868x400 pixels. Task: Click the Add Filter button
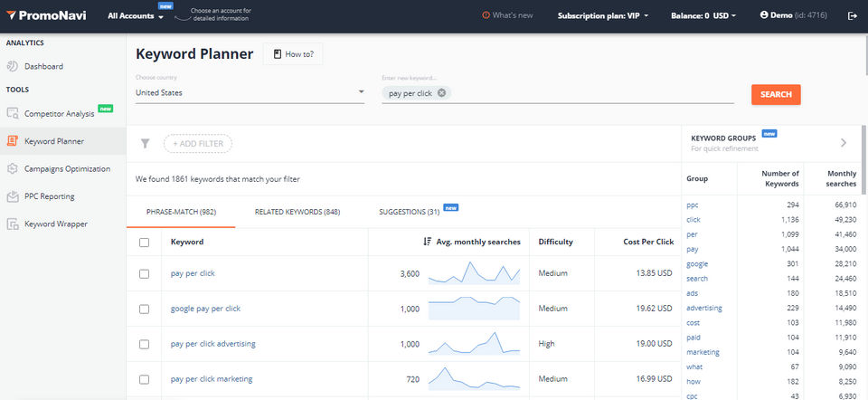coord(197,143)
